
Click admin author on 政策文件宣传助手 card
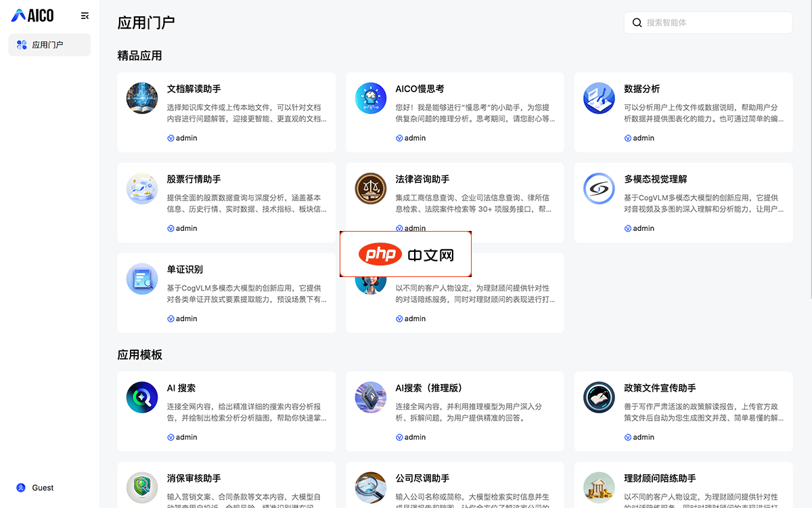click(639, 437)
